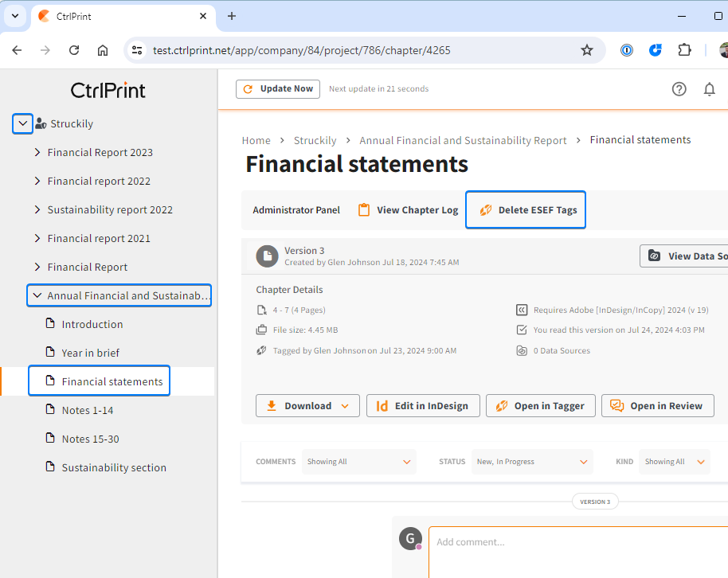The width and height of the screenshot is (728, 578).
Task: Click into the Add comment field
Action: 578,553
